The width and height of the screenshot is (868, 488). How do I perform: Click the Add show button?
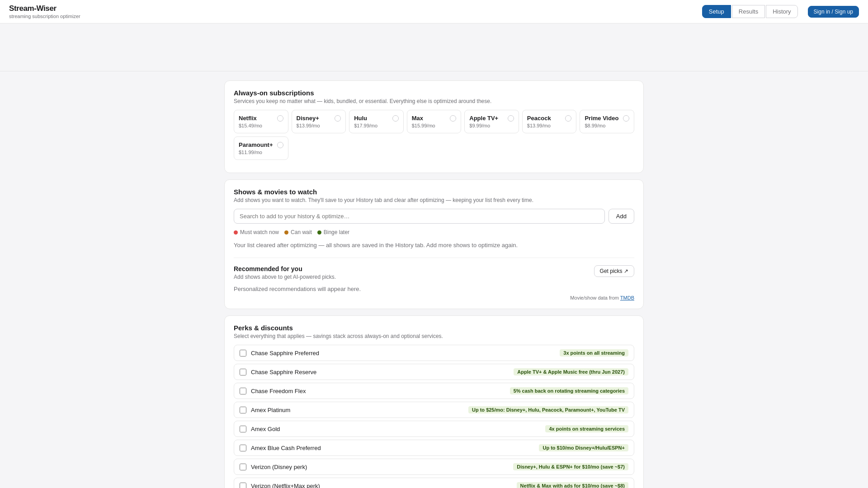[x=621, y=216]
